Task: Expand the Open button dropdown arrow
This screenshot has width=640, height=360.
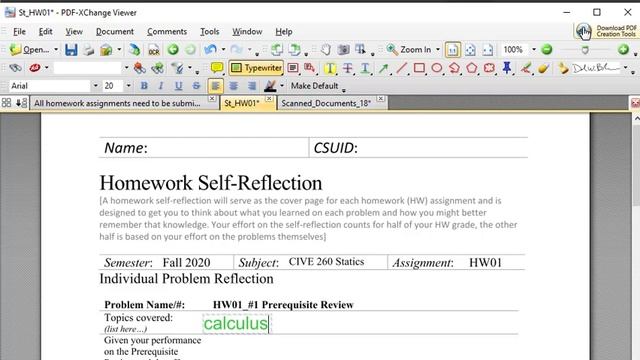Action: click(56, 50)
